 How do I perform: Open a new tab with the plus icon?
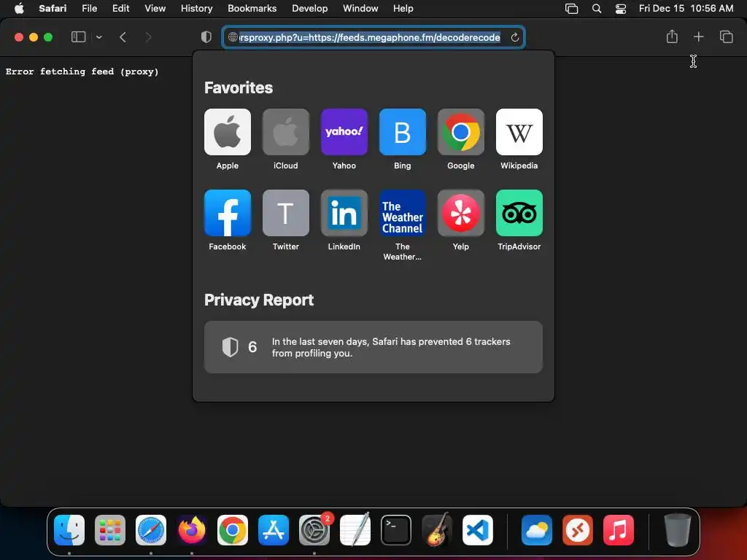pos(698,36)
